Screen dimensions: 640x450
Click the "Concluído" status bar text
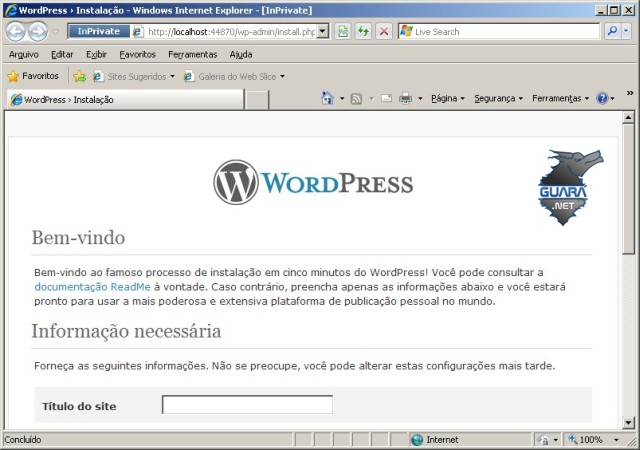(x=23, y=440)
